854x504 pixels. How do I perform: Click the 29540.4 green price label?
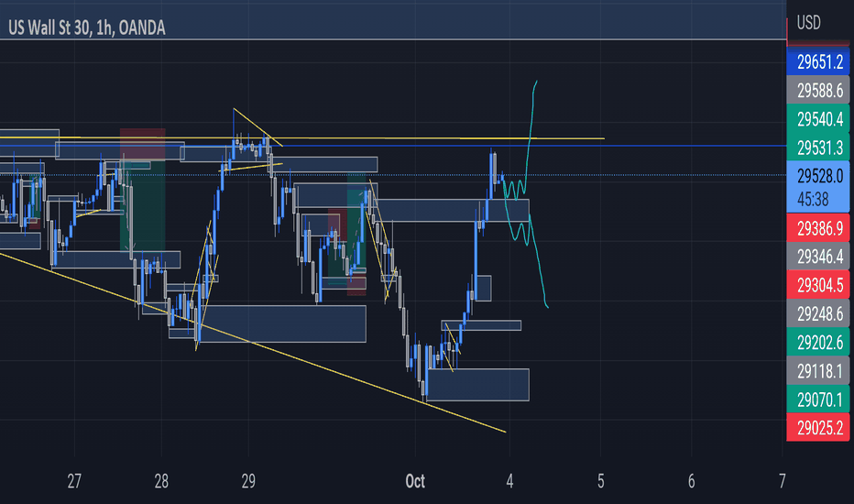(x=818, y=119)
